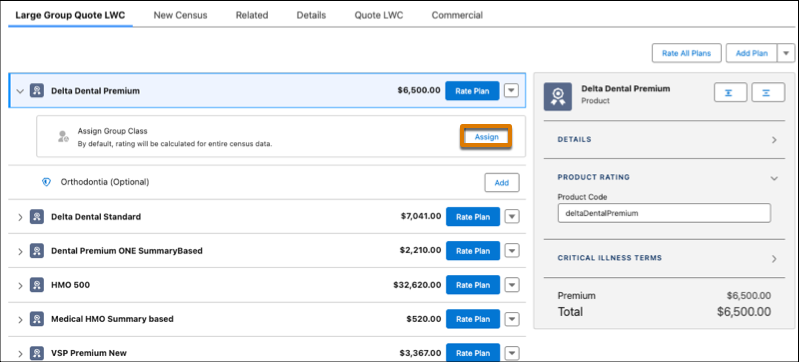Rate Plan for Delta Dental Premium

472,91
